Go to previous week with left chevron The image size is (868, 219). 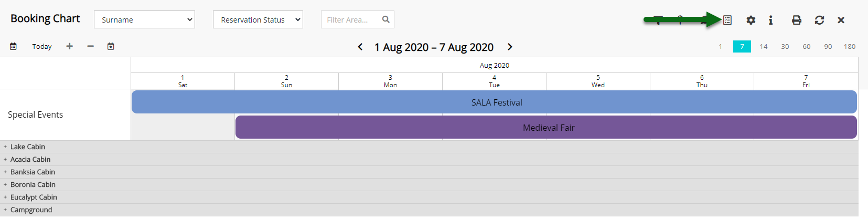(360, 47)
